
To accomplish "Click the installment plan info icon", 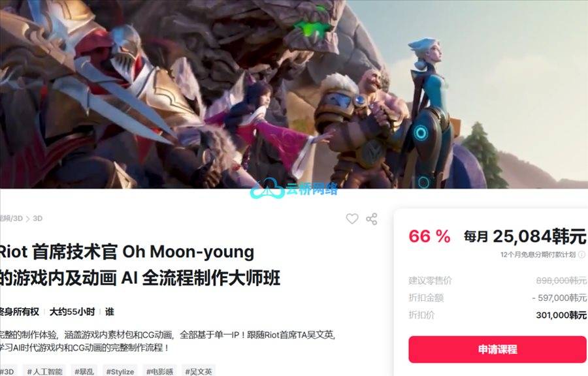I will pyautogui.click(x=581, y=255).
